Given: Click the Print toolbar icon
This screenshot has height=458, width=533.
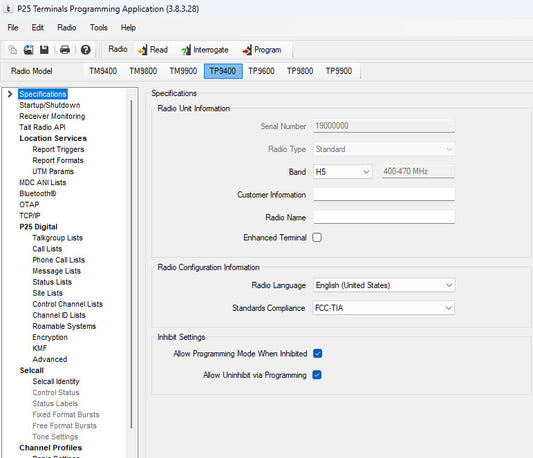Looking at the screenshot, I should coord(65,50).
